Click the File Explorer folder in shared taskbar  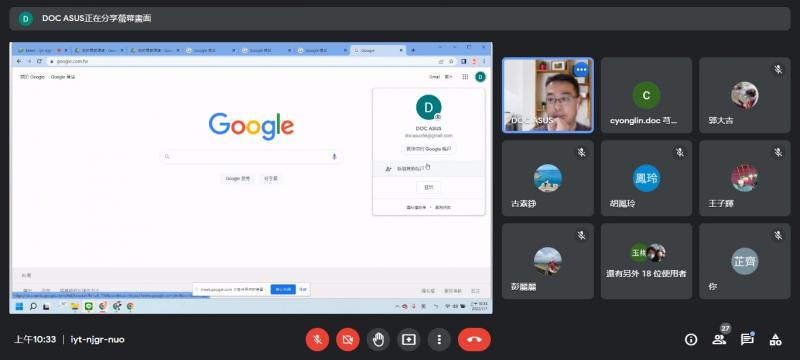(75, 306)
